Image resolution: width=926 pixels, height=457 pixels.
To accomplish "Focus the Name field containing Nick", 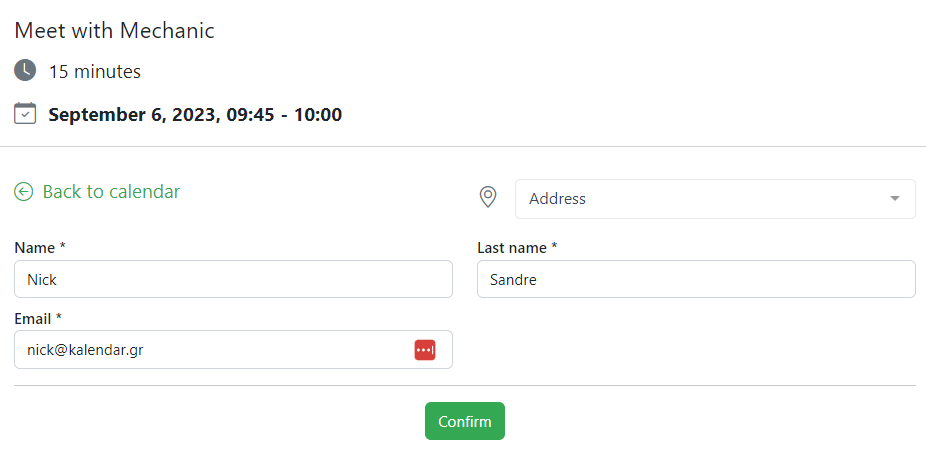I will [233, 280].
